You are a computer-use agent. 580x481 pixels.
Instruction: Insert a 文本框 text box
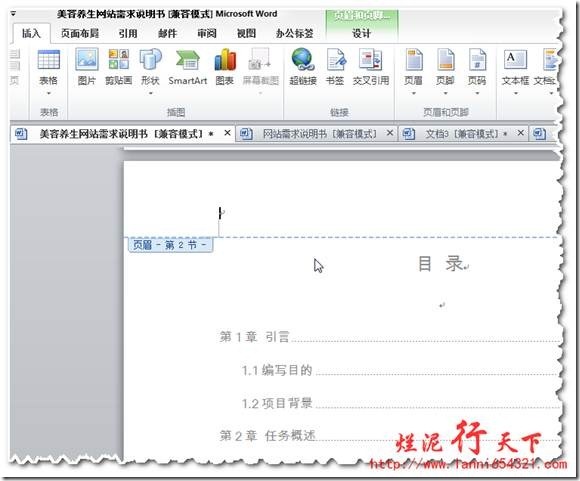click(515, 59)
